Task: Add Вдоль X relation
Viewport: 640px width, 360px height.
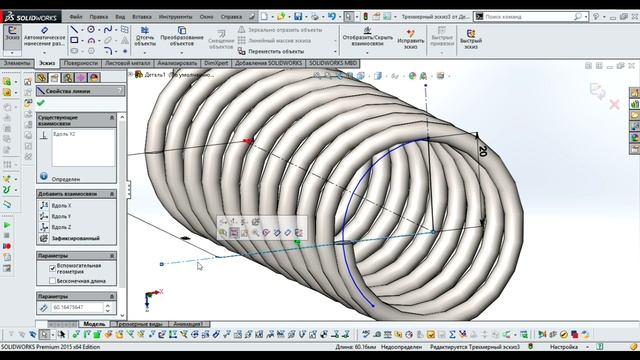Action: 56,205
